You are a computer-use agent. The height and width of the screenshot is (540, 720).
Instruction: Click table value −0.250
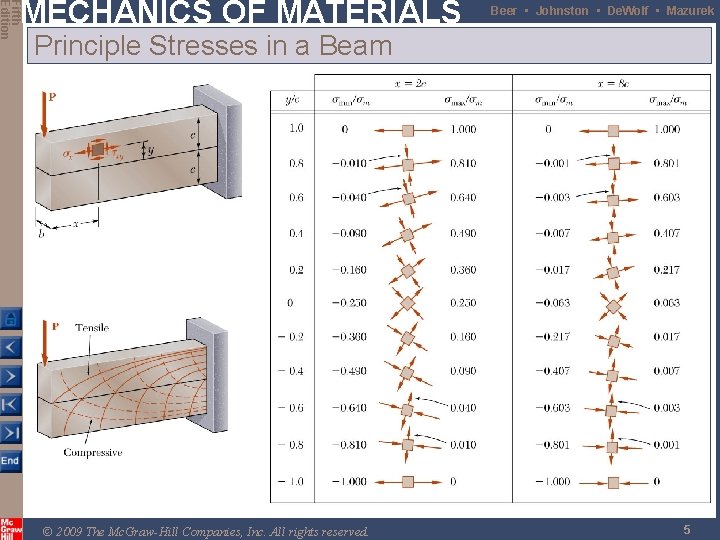349,303
